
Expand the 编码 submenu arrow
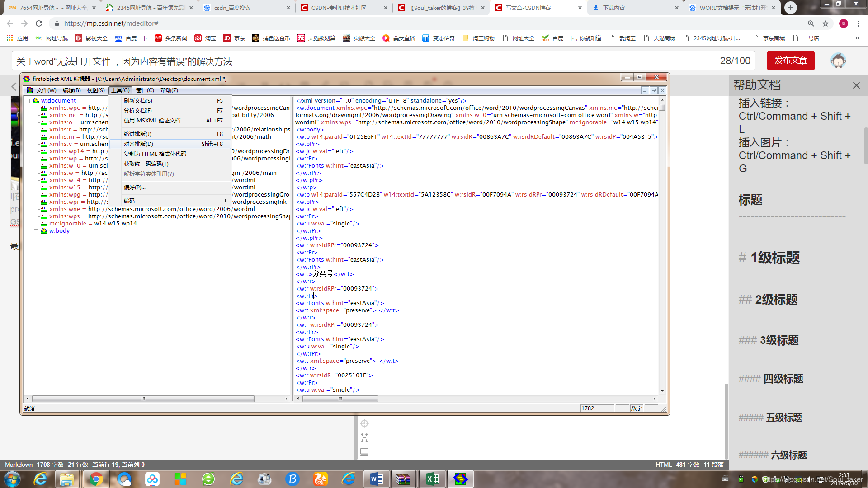(x=226, y=201)
